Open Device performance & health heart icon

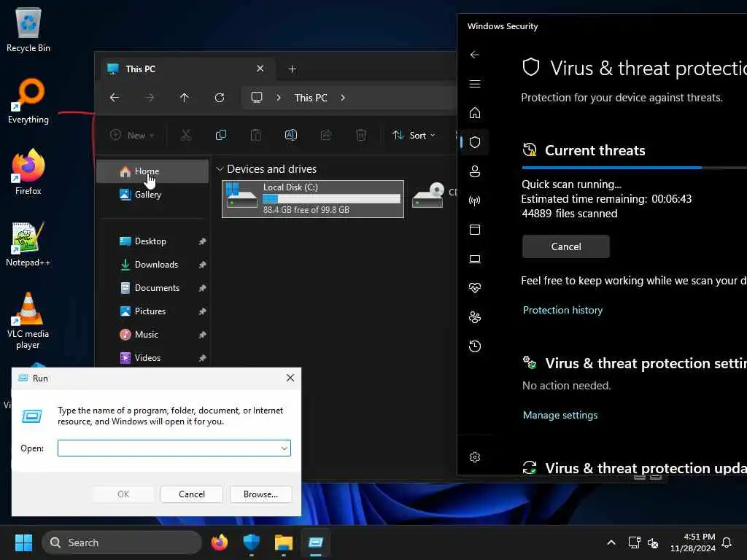click(x=474, y=287)
